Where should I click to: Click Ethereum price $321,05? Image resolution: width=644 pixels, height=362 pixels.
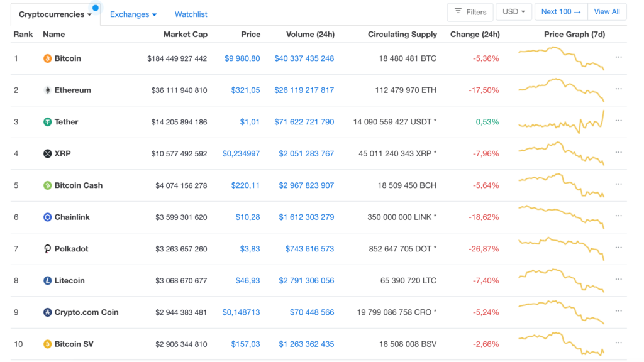pos(245,90)
